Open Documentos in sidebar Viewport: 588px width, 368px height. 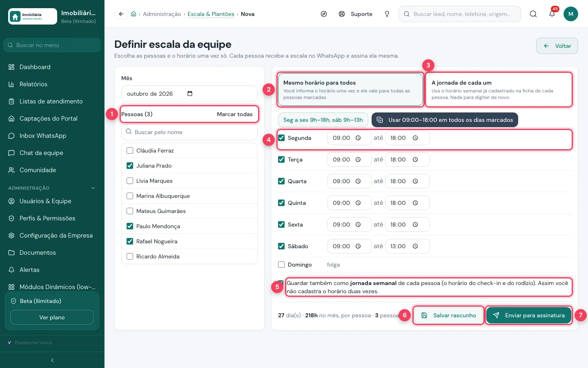(x=52, y=253)
